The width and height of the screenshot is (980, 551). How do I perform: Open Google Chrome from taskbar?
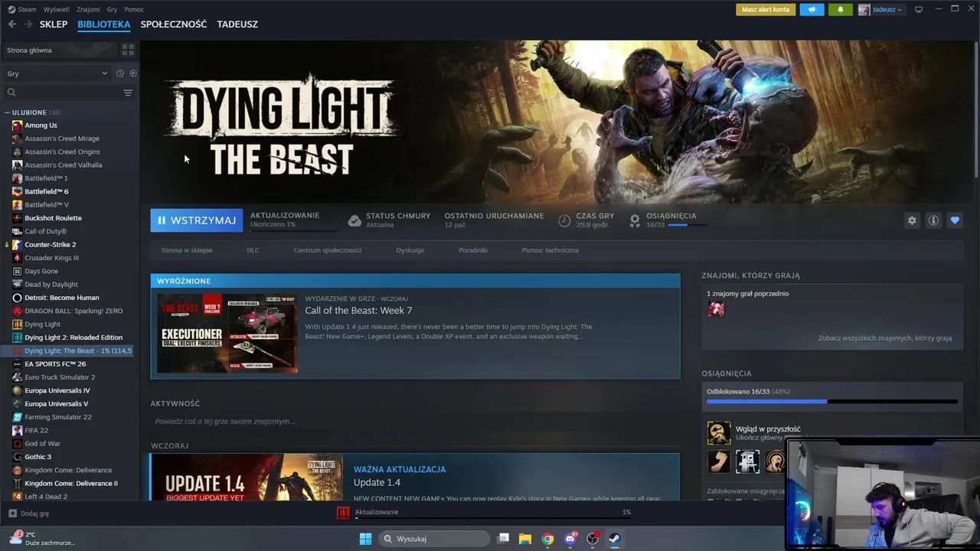(x=547, y=539)
